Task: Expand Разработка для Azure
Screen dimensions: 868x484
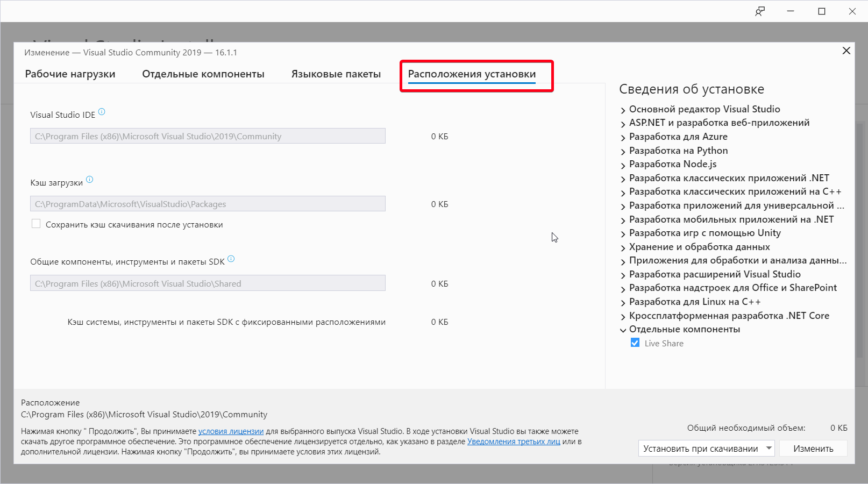Action: (x=623, y=138)
